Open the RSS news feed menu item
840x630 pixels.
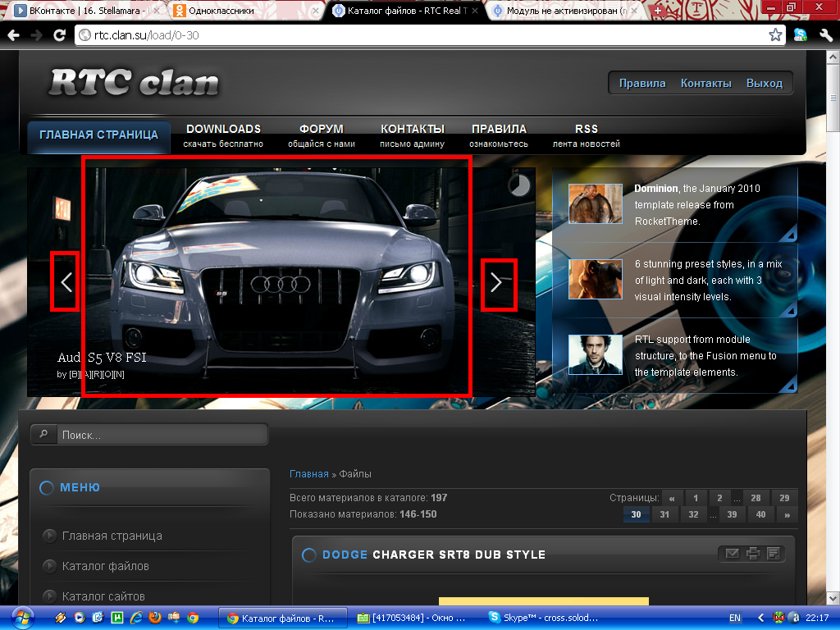586,135
